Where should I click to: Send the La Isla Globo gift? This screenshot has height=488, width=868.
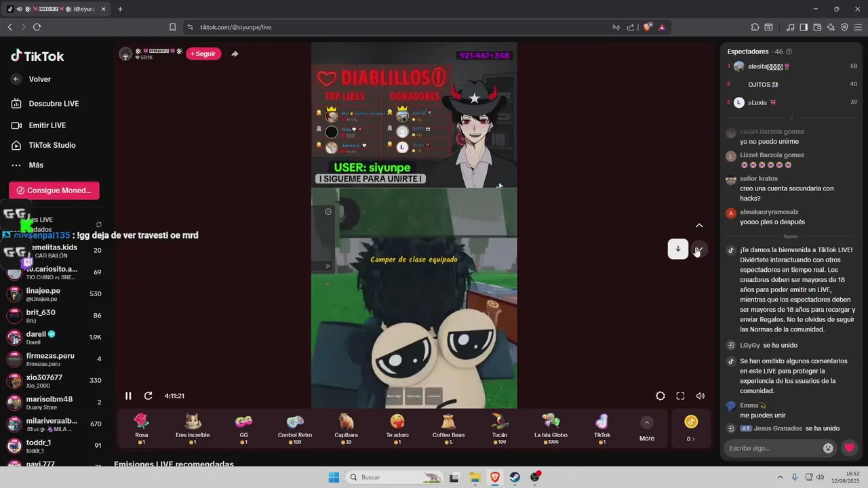551,428
